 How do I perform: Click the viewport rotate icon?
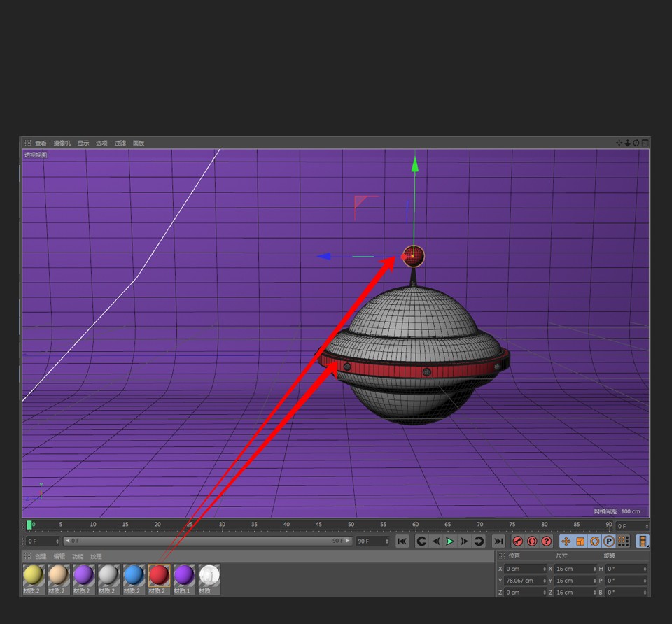636,143
